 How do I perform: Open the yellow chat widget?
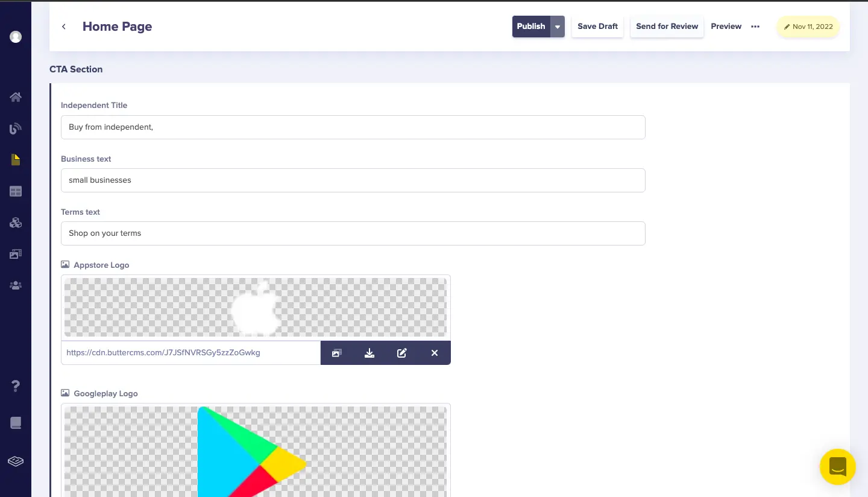837,467
